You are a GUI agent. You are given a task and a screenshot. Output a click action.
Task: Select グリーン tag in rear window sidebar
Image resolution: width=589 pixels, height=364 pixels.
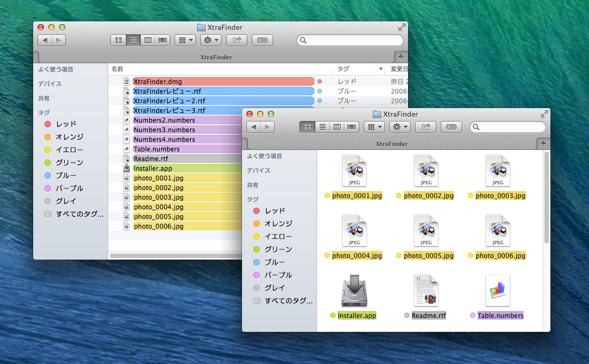[x=64, y=162]
